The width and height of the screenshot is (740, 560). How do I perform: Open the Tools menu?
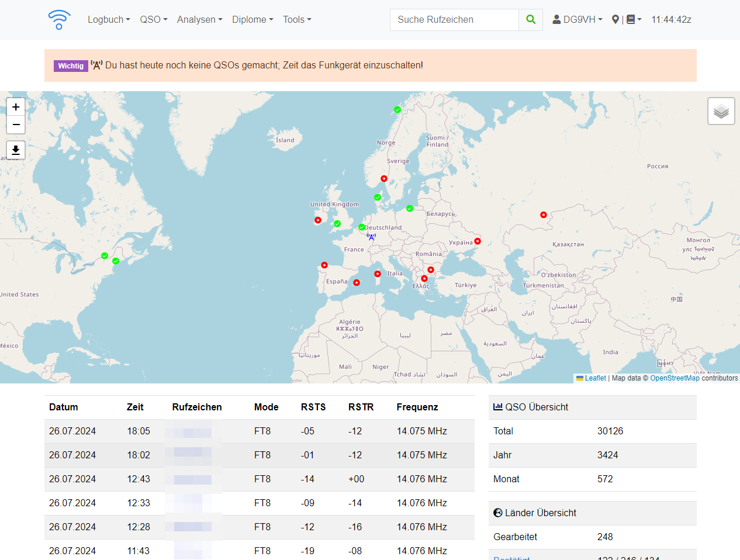pyautogui.click(x=297, y=19)
